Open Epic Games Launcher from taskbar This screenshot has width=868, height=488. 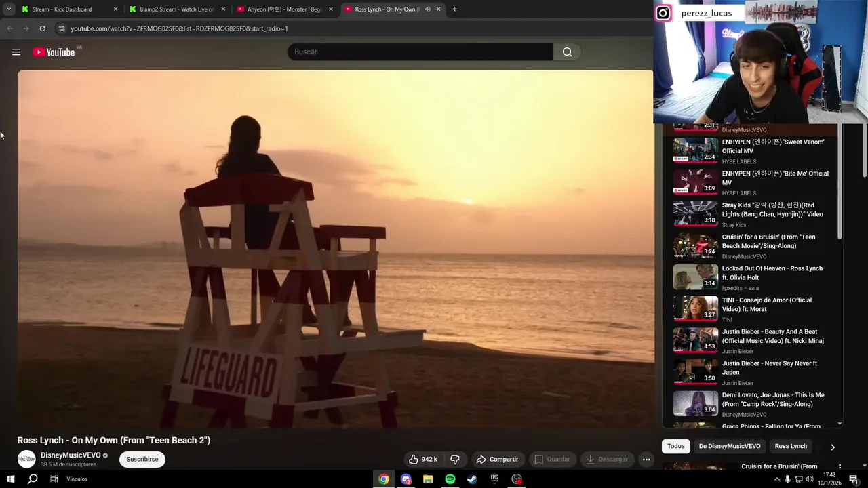coord(494,479)
